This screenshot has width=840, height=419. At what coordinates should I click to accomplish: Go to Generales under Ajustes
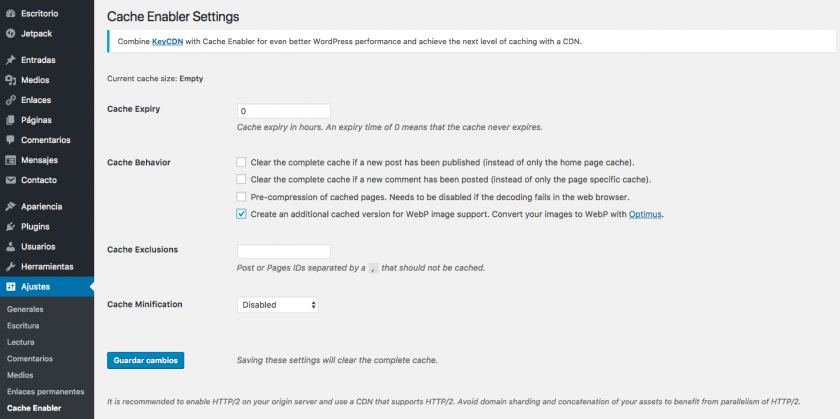25,309
